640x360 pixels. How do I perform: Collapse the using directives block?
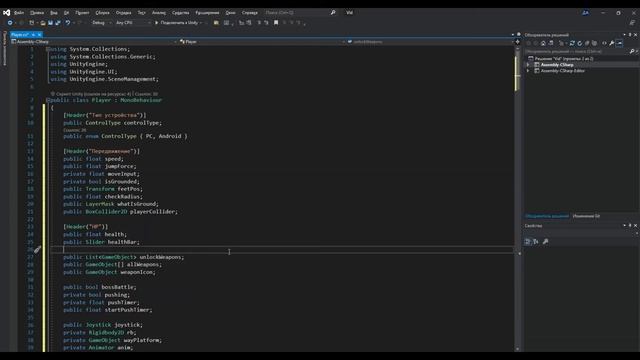click(48, 49)
